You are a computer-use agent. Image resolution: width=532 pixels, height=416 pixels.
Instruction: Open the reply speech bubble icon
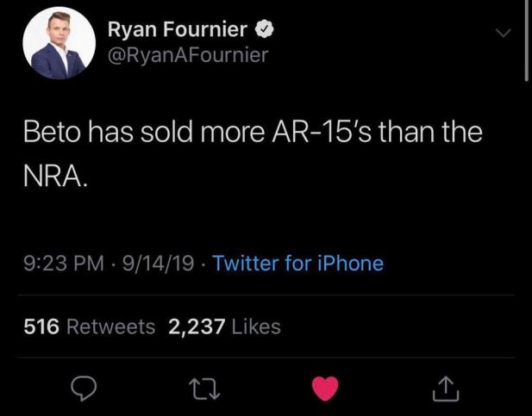coord(84,388)
